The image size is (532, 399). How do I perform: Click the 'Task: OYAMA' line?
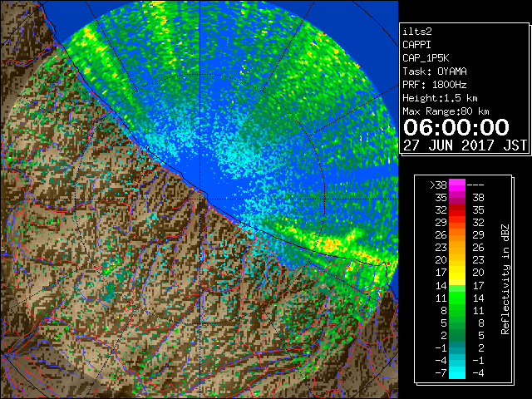coord(435,71)
